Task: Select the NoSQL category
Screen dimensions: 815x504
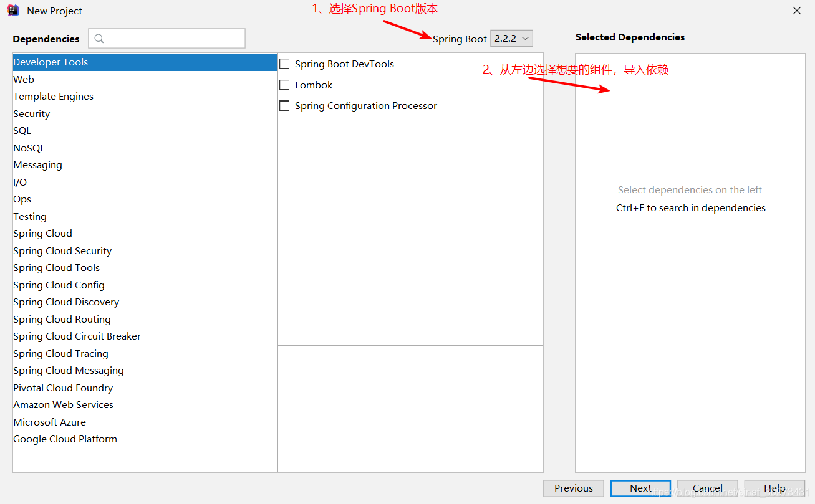Action: coord(145,148)
